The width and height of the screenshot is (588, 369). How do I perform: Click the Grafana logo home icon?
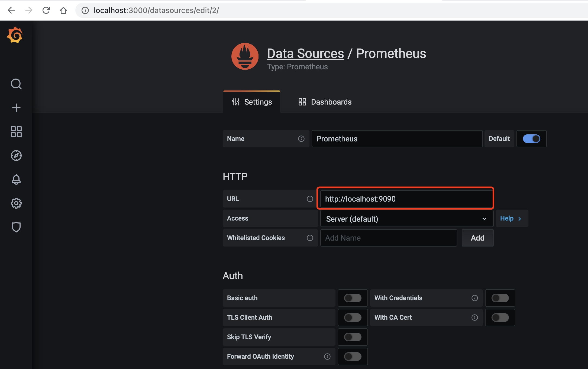click(x=15, y=35)
